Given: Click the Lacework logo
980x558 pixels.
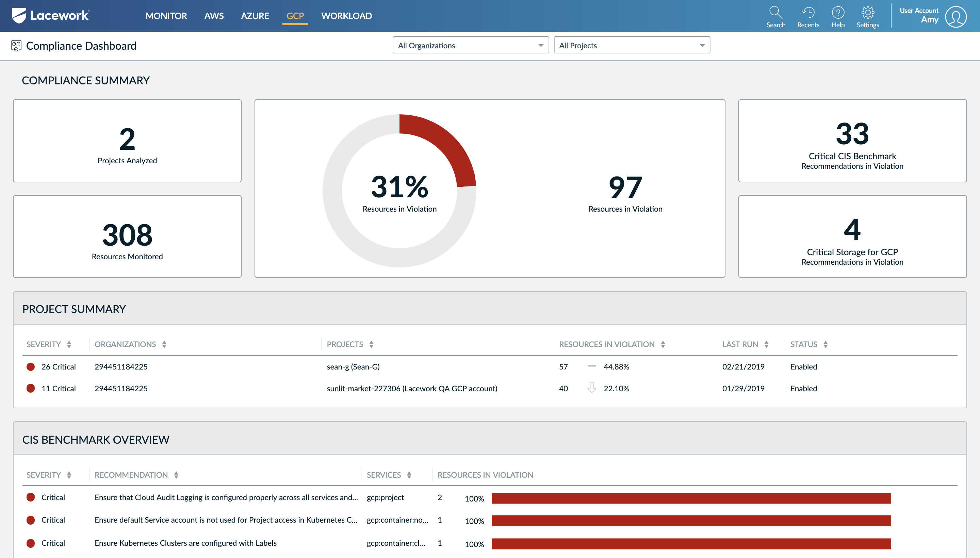Looking at the screenshot, I should point(51,16).
